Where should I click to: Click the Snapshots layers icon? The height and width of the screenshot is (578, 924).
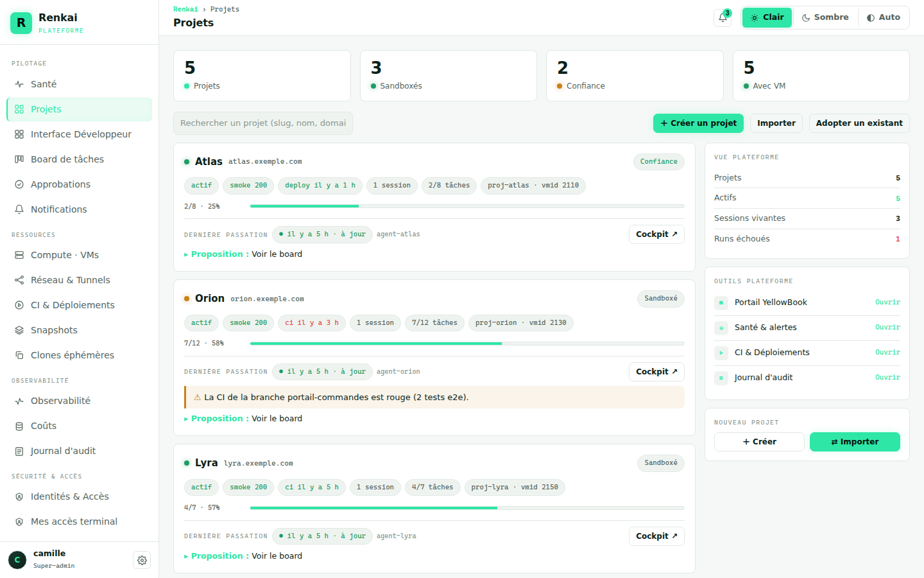point(19,330)
